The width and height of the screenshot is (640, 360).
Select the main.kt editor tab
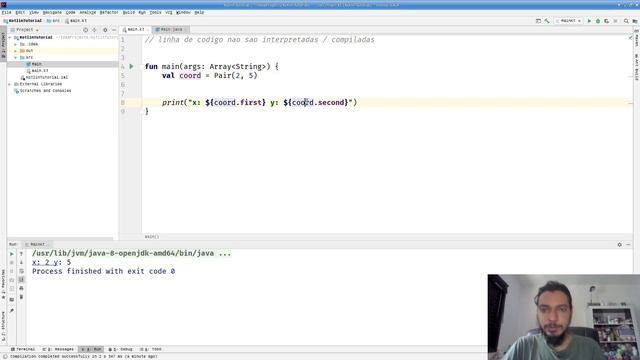pos(135,30)
